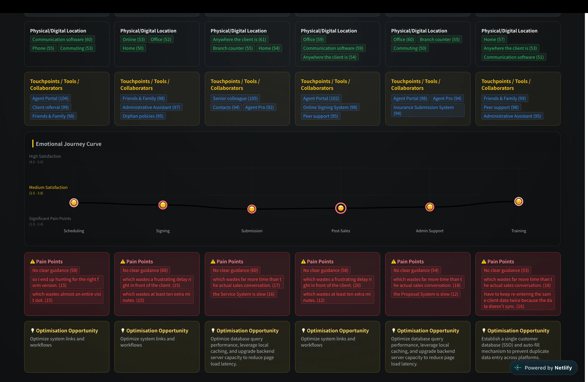The width and height of the screenshot is (588, 382).
Task: Click the 'Commuting (53)' tag
Action: coord(76,48)
